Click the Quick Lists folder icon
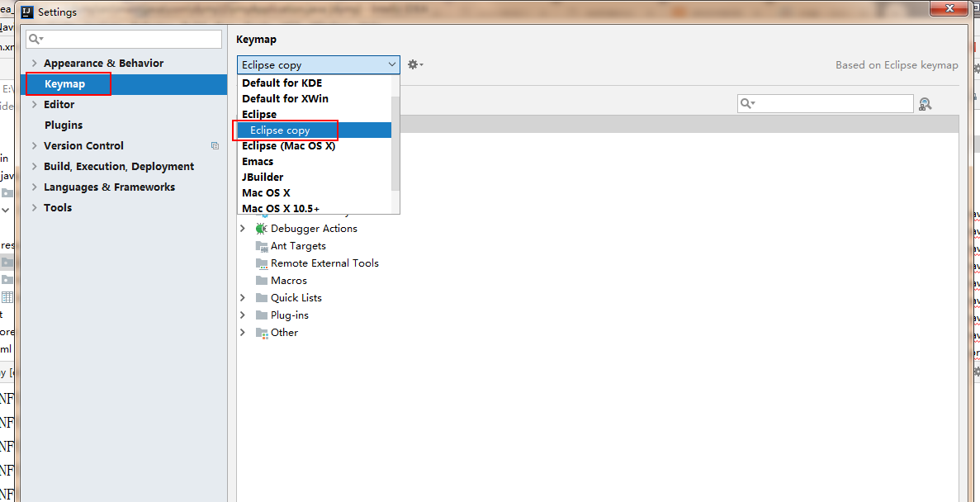The height and width of the screenshot is (502, 980). (261, 297)
